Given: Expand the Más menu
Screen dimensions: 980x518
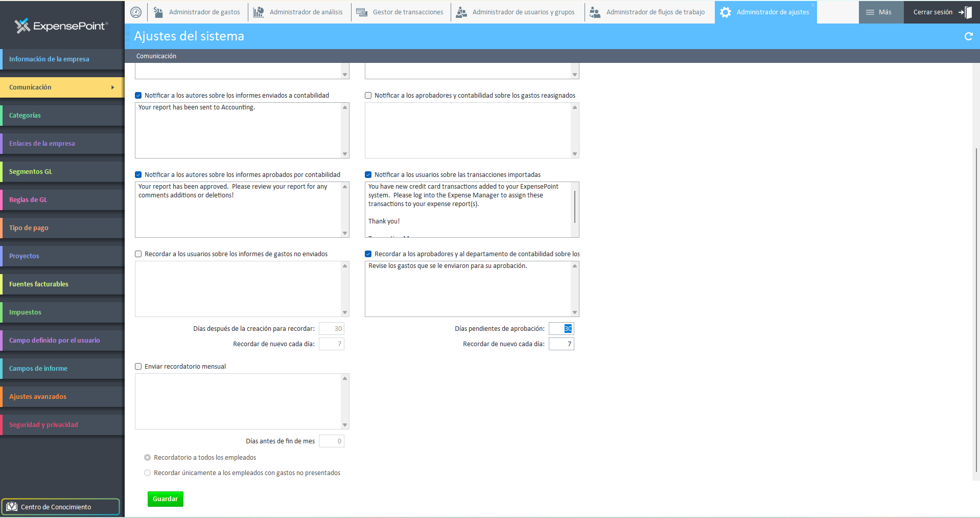Looking at the screenshot, I should [879, 12].
